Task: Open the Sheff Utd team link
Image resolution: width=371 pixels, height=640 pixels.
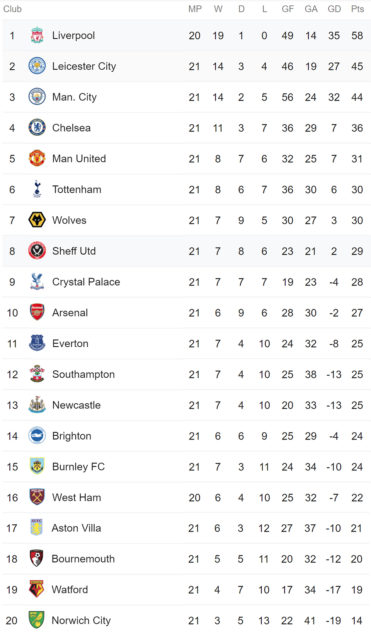Action: pos(74,251)
